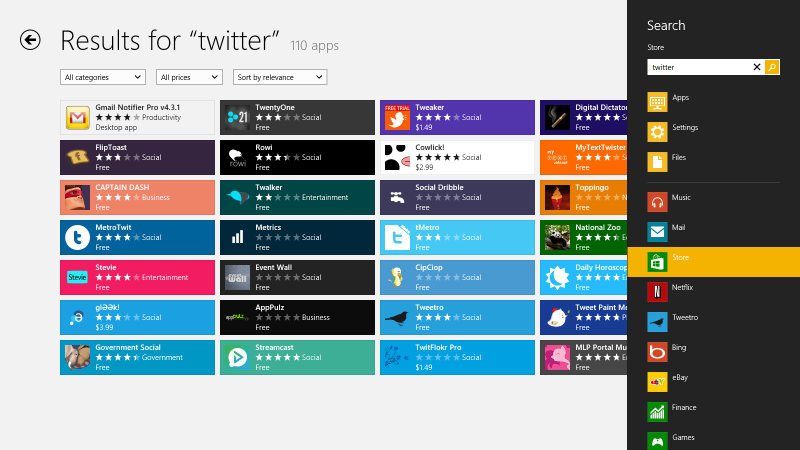Viewport: 800px width, 450px height.
Task: Choose Tweetro in search app list
Action: (x=713, y=322)
